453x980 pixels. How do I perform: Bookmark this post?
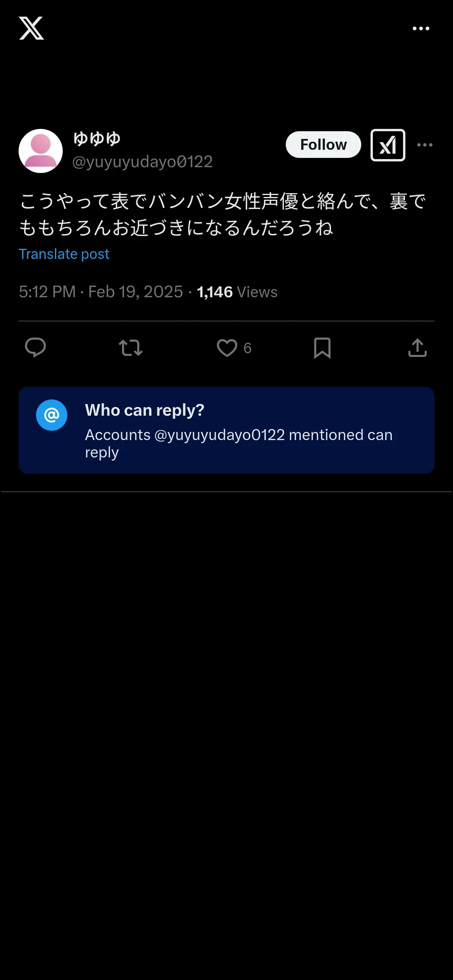point(322,348)
